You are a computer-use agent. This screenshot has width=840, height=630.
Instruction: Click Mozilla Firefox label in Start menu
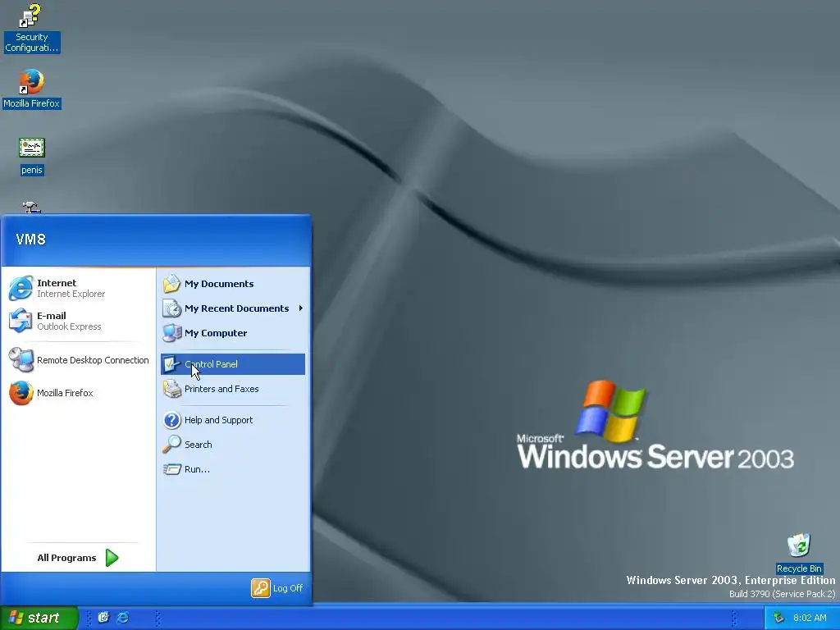tap(65, 393)
